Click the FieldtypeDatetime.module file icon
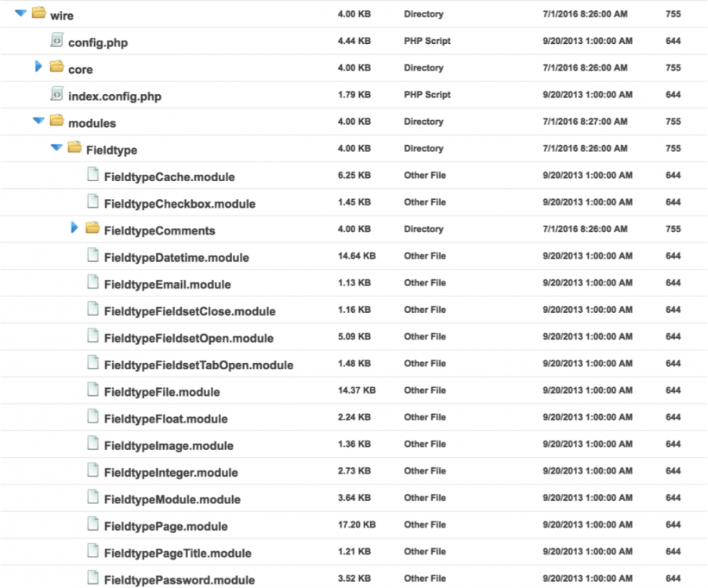 coord(93,256)
